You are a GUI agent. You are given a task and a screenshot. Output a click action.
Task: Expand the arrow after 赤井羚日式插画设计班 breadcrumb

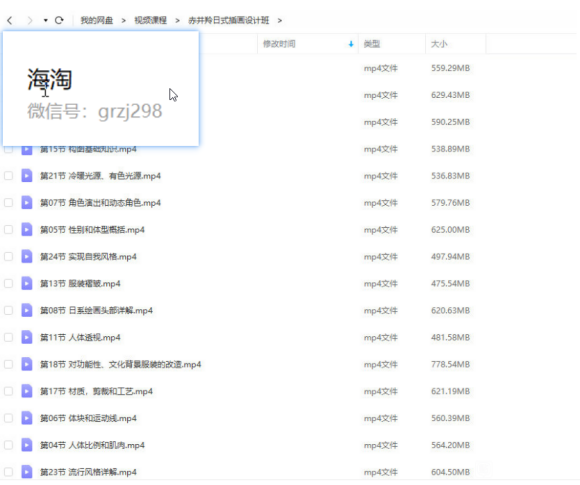[x=280, y=20]
